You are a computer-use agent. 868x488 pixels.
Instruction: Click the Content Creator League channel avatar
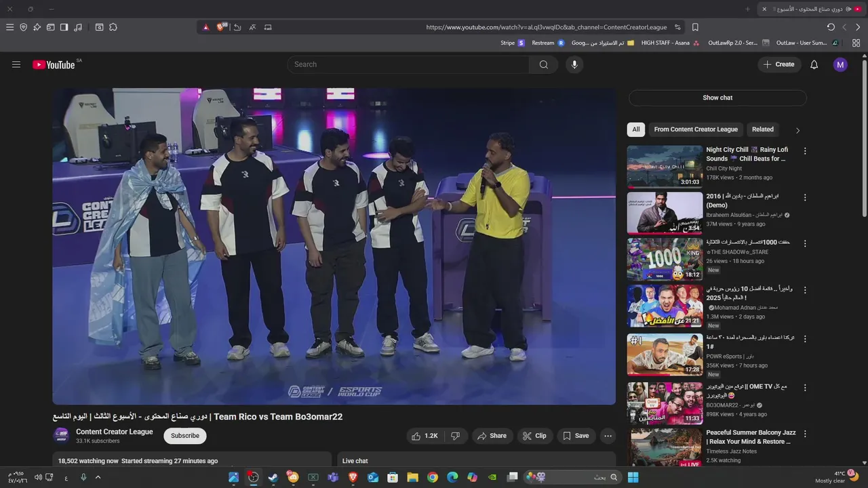click(61, 435)
